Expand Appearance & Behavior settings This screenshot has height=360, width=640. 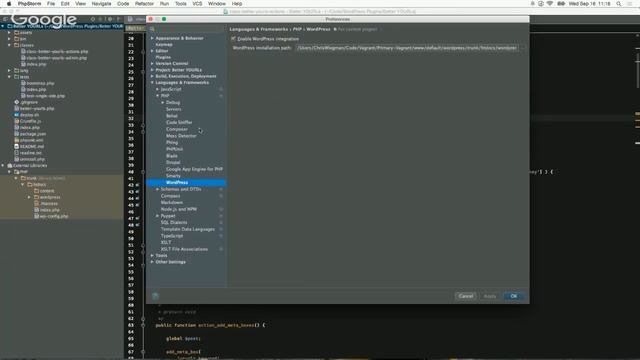point(152,38)
